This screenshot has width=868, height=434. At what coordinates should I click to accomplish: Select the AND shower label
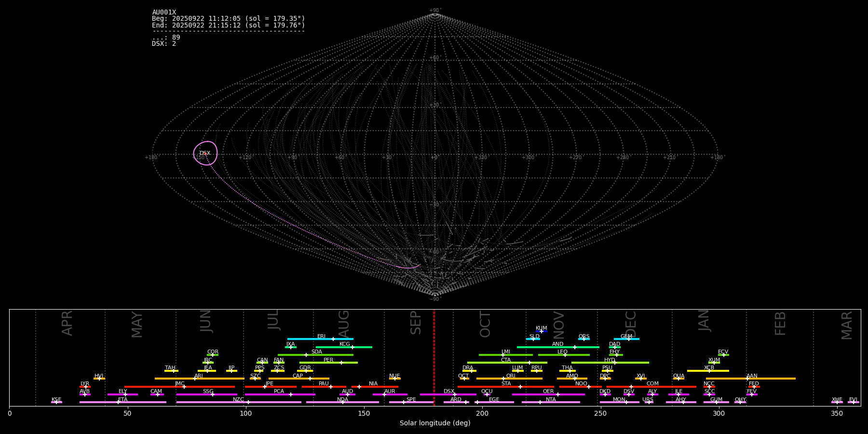point(557,344)
